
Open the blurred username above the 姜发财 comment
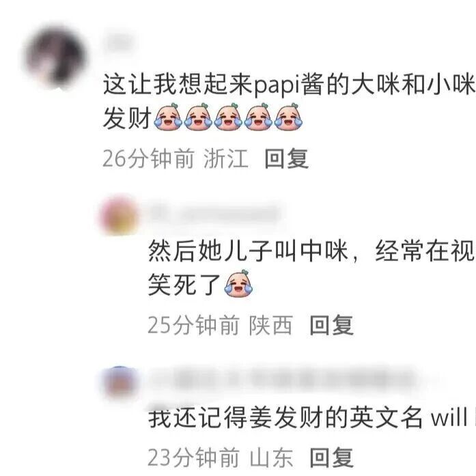pyautogui.click(x=282, y=380)
